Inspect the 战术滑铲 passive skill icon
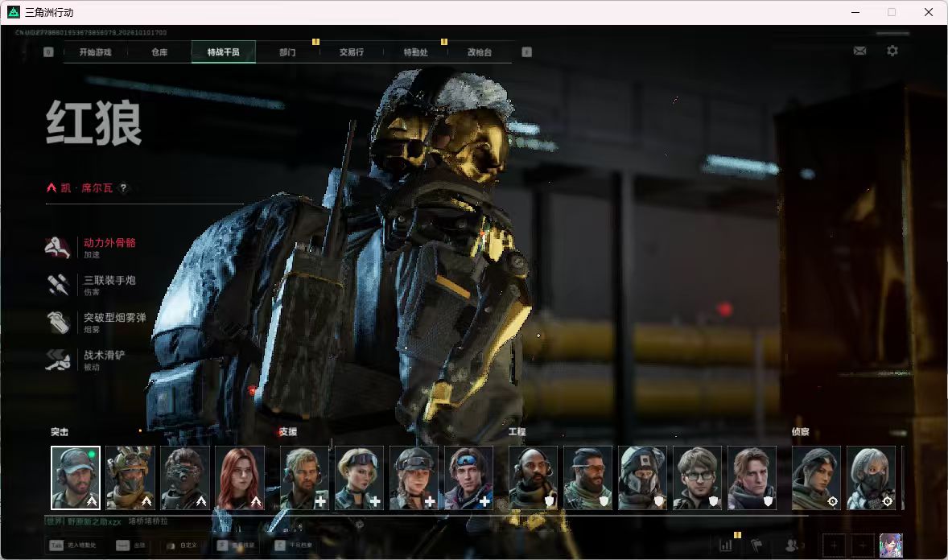948x560 pixels. [x=58, y=360]
